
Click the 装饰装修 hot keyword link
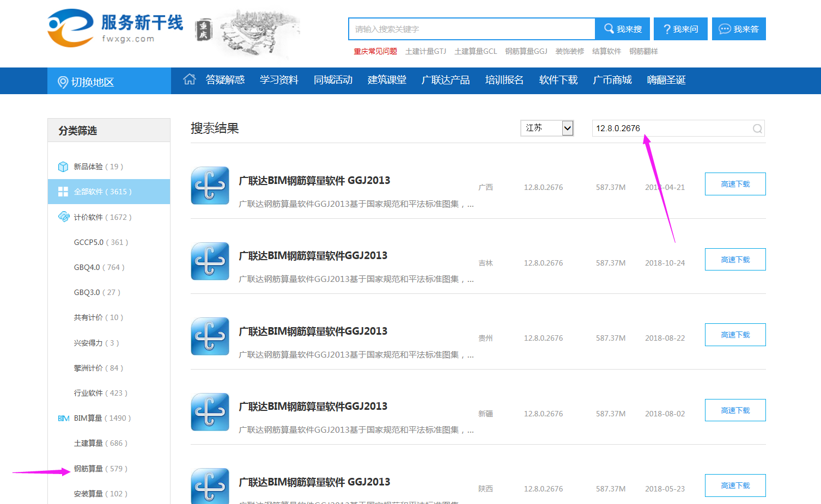pyautogui.click(x=570, y=51)
